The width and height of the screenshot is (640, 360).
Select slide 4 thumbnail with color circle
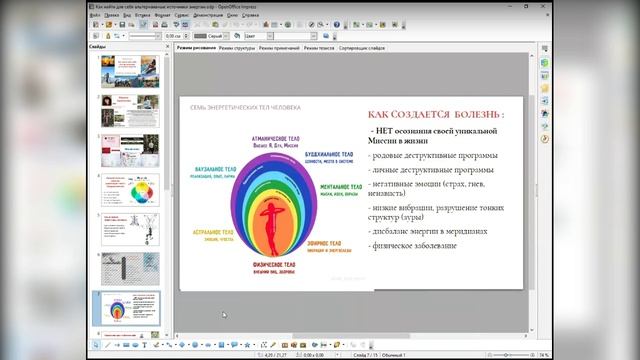pyautogui.click(x=130, y=190)
